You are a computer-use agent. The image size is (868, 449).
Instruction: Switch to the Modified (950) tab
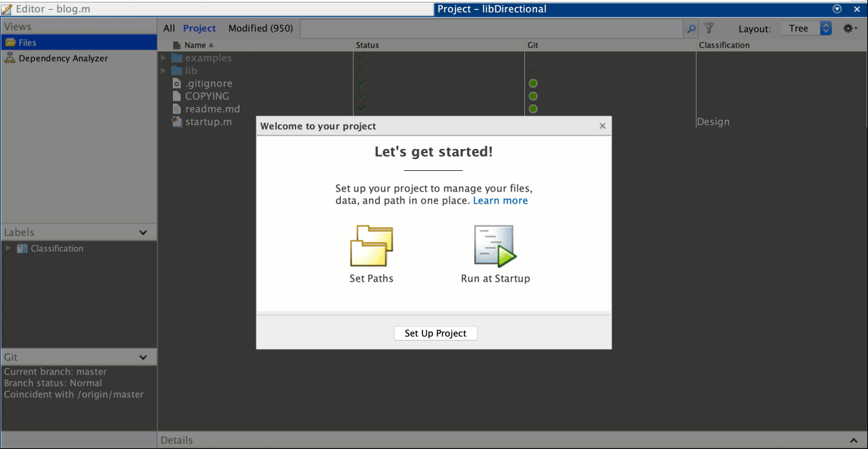260,28
